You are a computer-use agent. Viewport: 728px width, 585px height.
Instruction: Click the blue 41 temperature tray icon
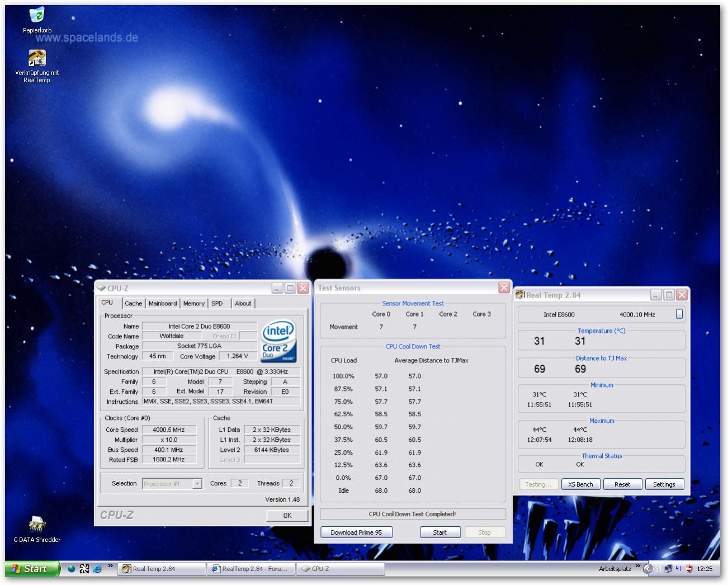coord(678,569)
